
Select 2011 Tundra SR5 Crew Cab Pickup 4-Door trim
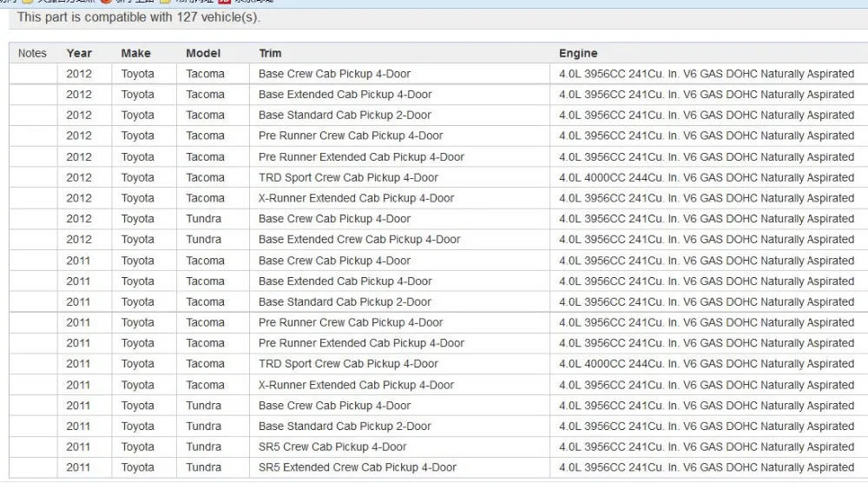click(x=332, y=447)
